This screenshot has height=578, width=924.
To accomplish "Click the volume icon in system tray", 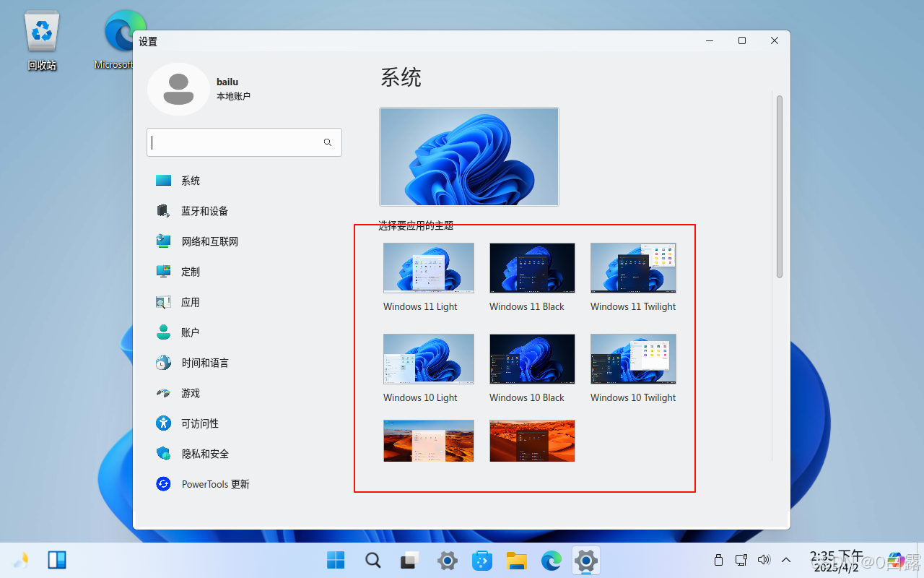I will 764,560.
